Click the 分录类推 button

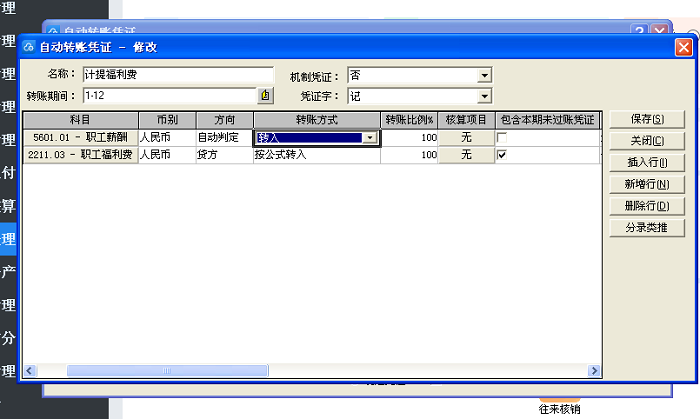pyautogui.click(x=647, y=228)
